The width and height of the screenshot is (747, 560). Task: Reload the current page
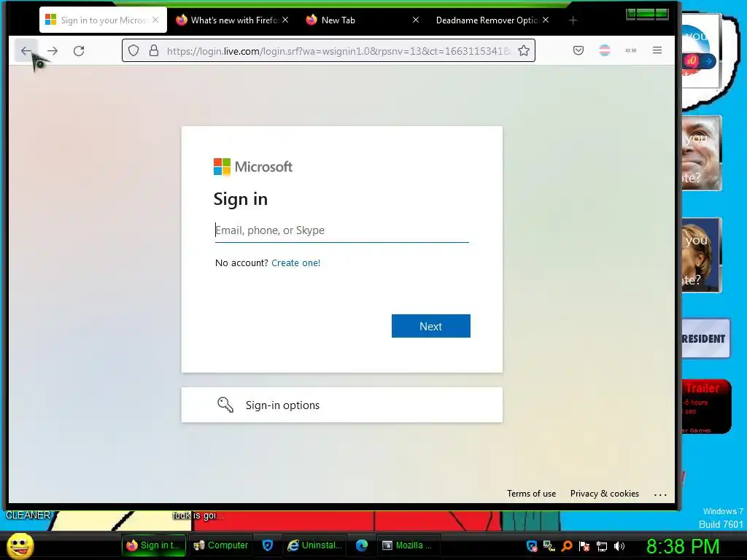pos(79,50)
